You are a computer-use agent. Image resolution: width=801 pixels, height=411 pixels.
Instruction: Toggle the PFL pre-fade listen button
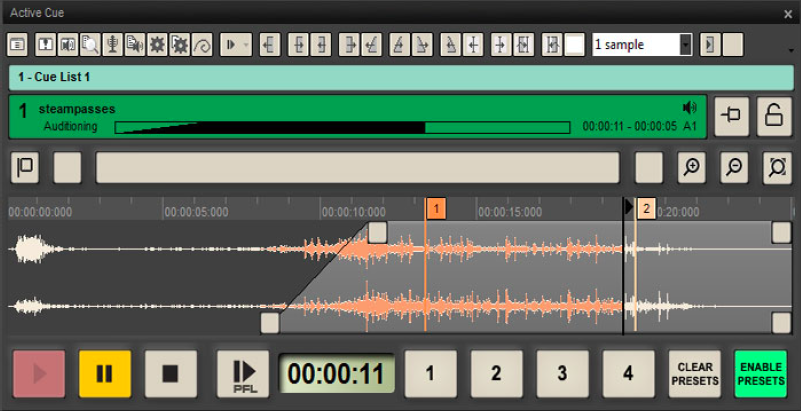click(x=243, y=374)
